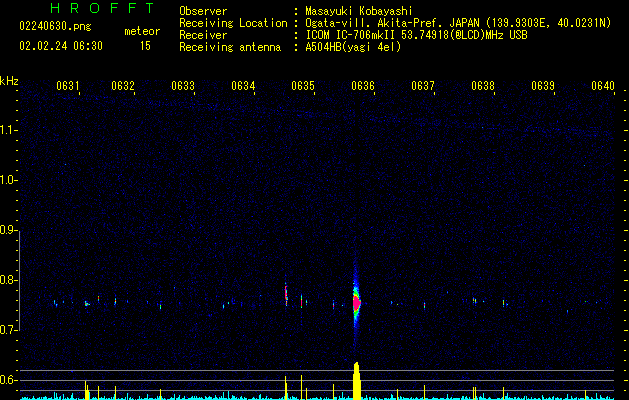The image size is (629, 400).
Task: Click the 0634 time marker
Action: [x=243, y=86]
